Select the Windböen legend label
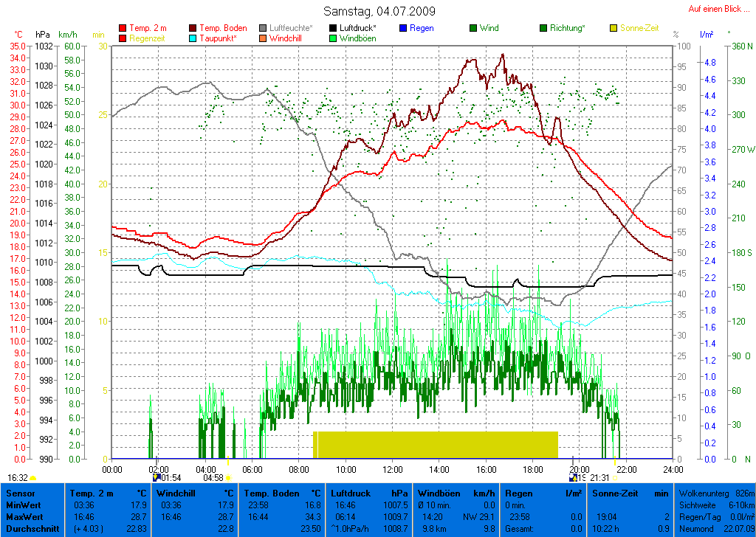 357,38
